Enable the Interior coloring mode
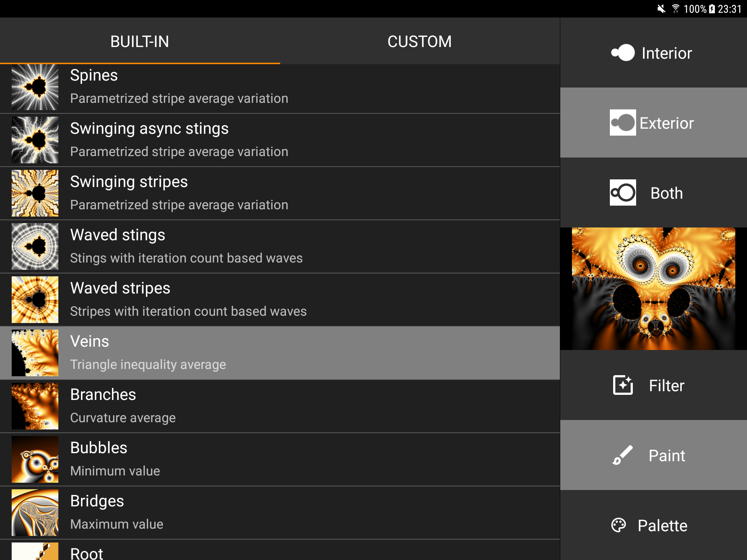Screen dimensions: 747x560 [653, 53]
